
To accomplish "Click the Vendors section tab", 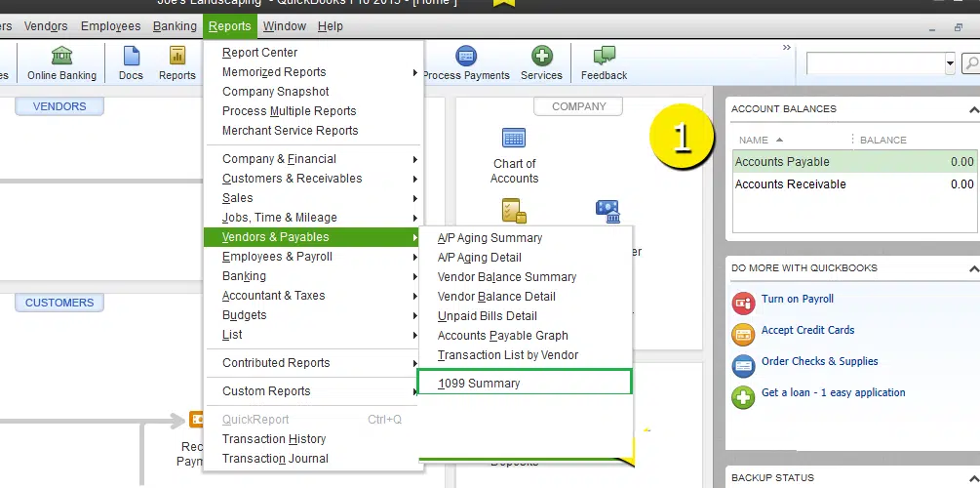I will pyautogui.click(x=59, y=106).
